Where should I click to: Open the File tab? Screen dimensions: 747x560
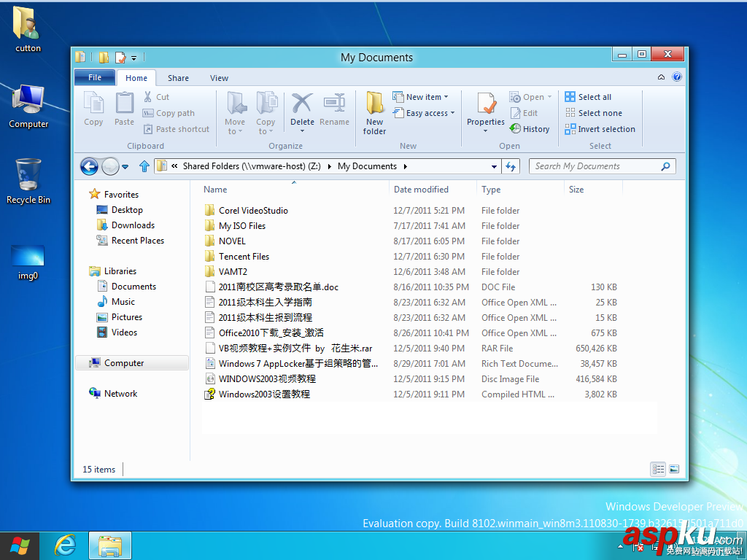point(95,77)
